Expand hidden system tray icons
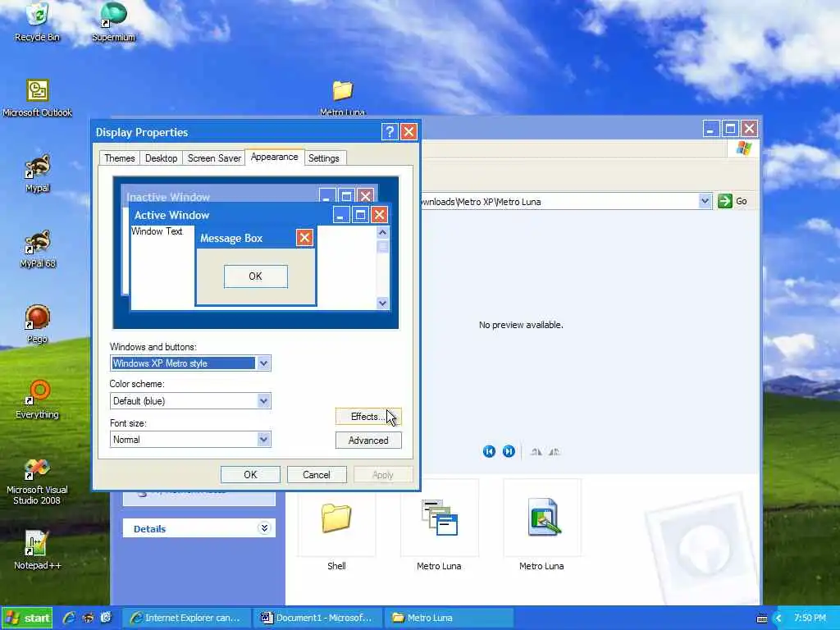The height and width of the screenshot is (630, 840). (x=778, y=619)
